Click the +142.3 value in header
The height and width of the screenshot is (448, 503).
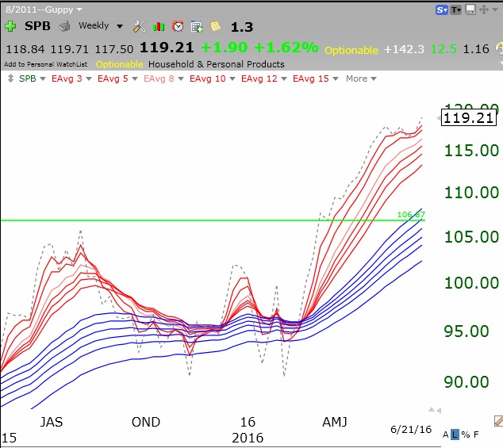tap(404, 49)
